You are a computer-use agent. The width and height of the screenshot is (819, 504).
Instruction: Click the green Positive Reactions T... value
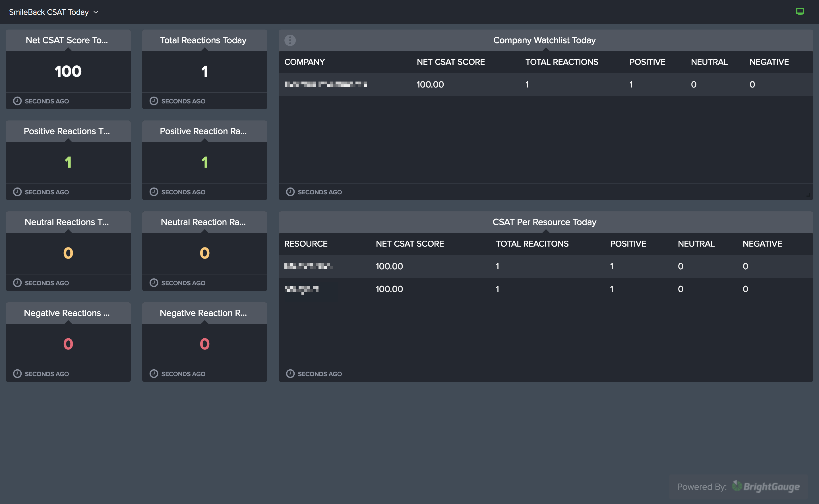click(x=68, y=162)
